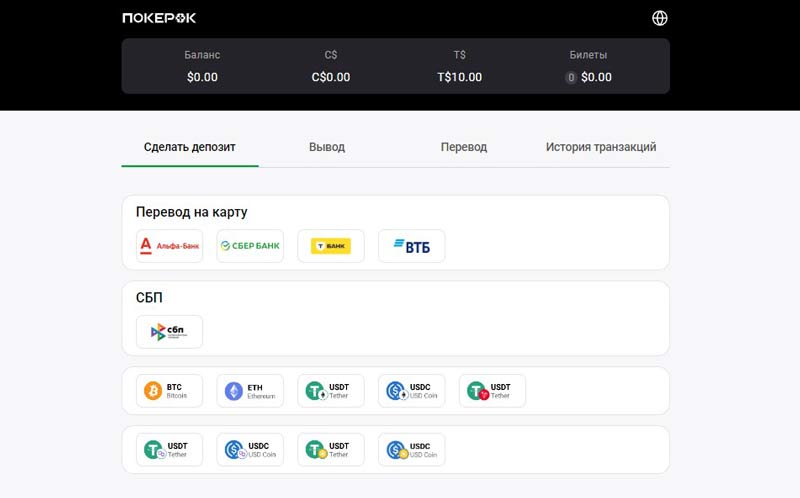Click the C$ label
The width and height of the screenshot is (800, 498).
click(x=331, y=55)
